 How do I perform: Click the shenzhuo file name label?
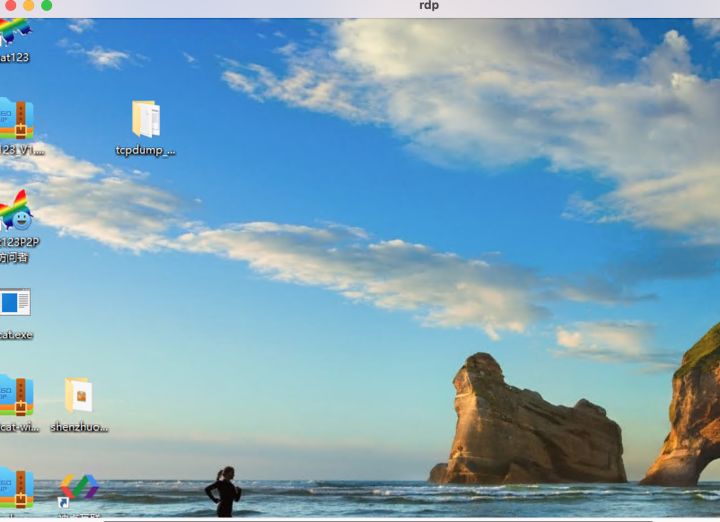click(79, 427)
